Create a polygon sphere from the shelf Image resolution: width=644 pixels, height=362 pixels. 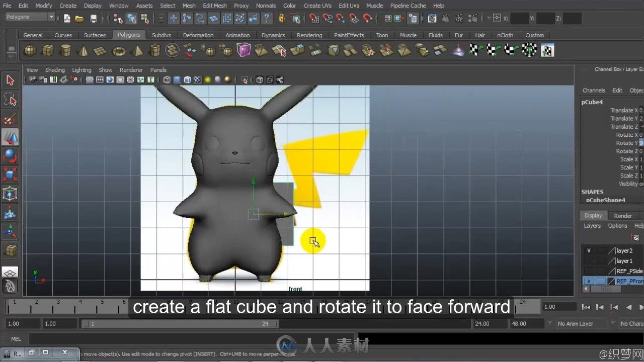coord(30,50)
